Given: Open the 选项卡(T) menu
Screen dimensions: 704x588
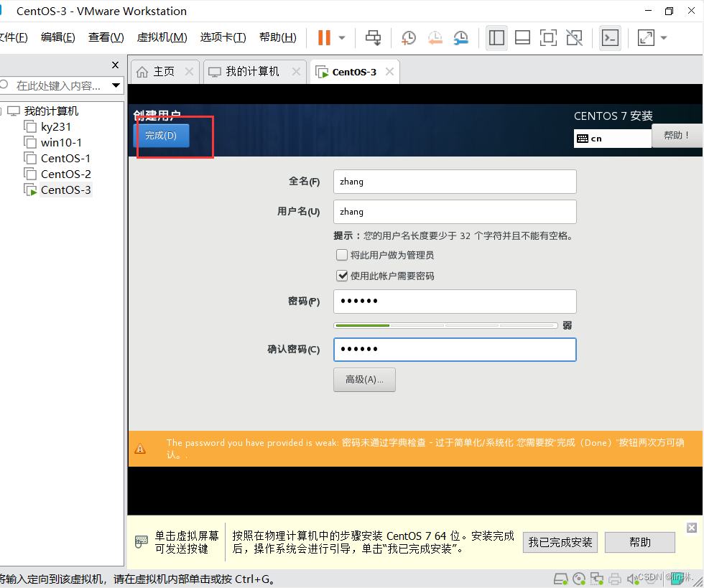Looking at the screenshot, I should tap(223, 37).
